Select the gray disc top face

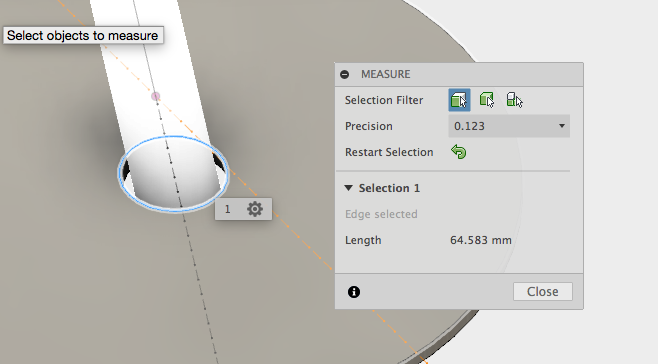(x=105, y=273)
